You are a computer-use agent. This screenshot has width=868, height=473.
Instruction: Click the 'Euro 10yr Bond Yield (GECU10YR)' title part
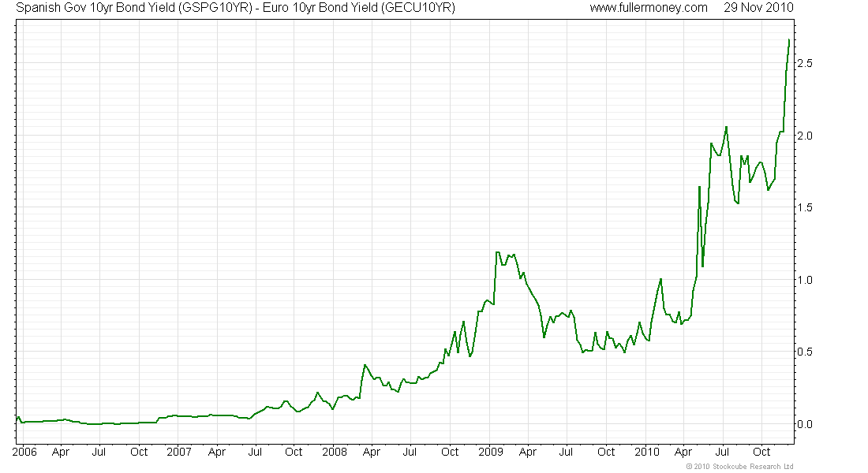(359, 8)
